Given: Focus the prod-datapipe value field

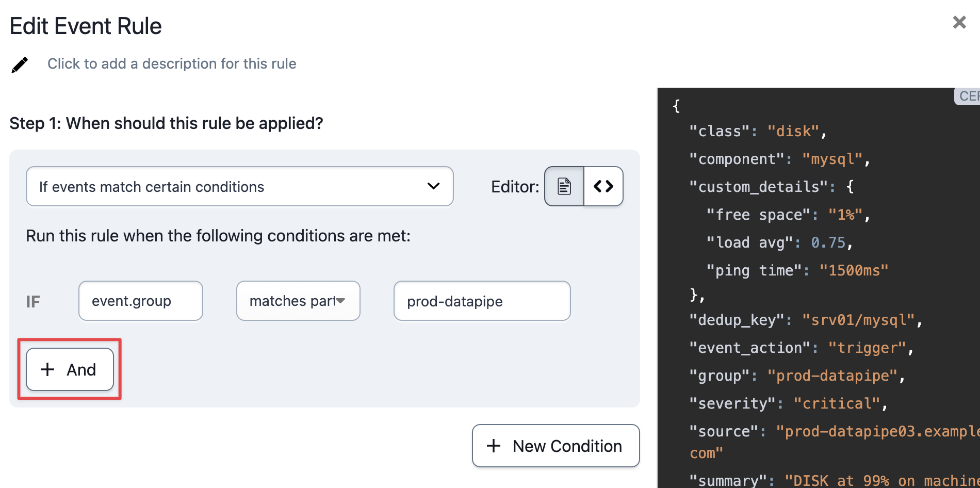Looking at the screenshot, I should (481, 301).
